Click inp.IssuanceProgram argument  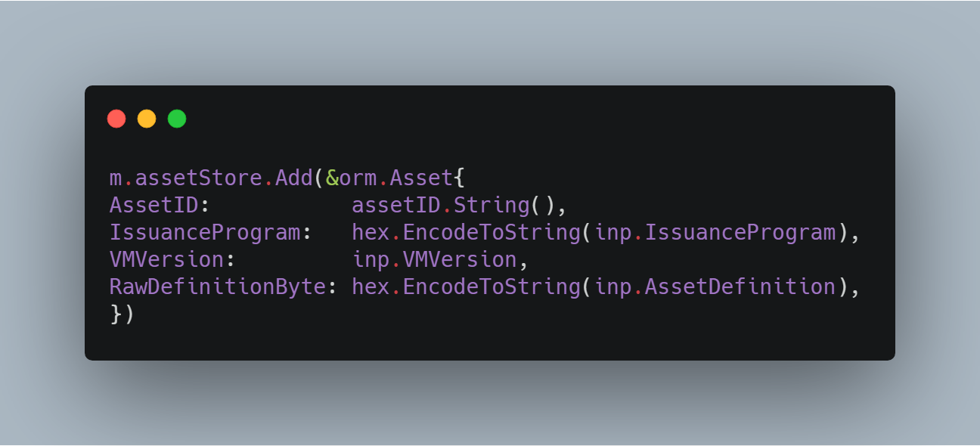(x=715, y=232)
